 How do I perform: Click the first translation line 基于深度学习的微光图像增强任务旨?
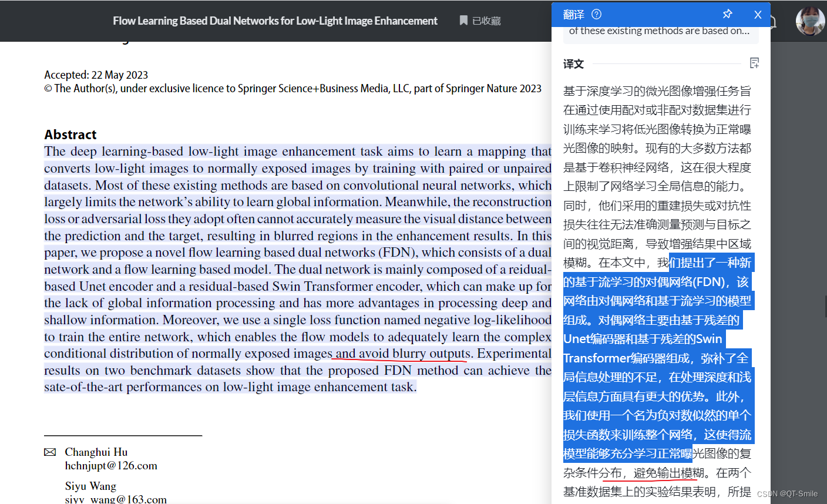pyautogui.click(x=657, y=91)
